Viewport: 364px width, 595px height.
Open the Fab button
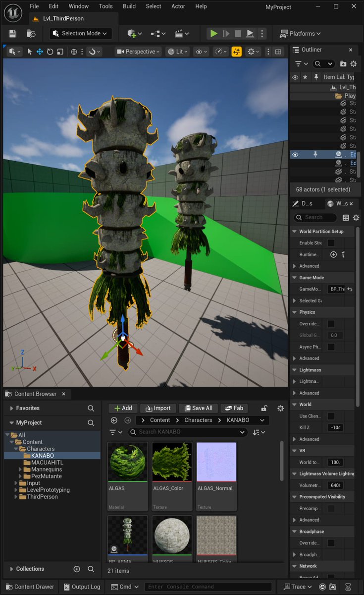click(x=234, y=408)
